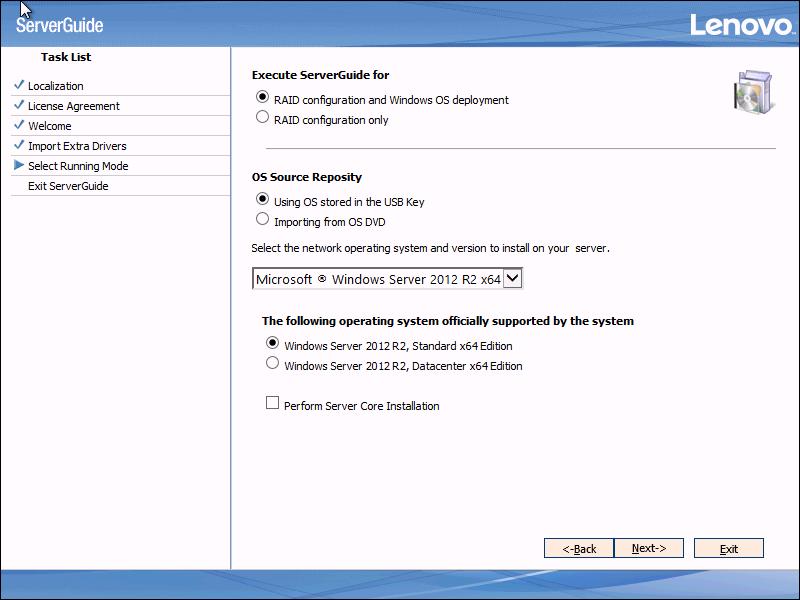Click the arrow beside Select Running Mode

click(17, 166)
